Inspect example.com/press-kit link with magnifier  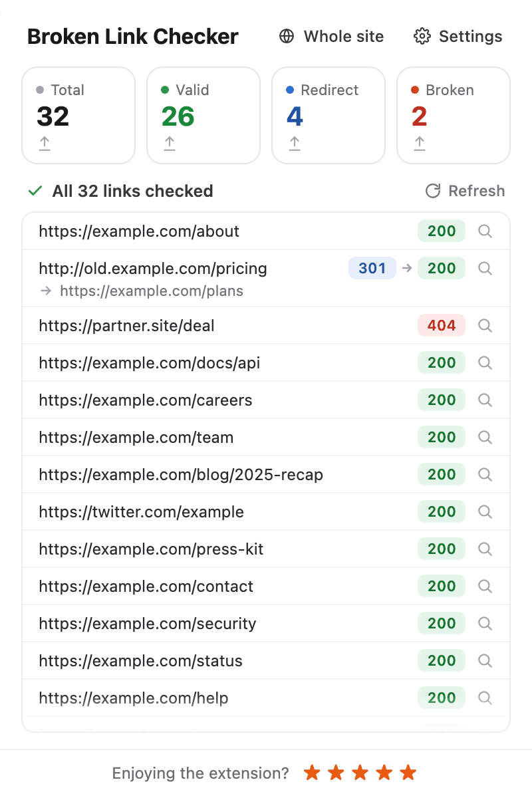click(485, 549)
